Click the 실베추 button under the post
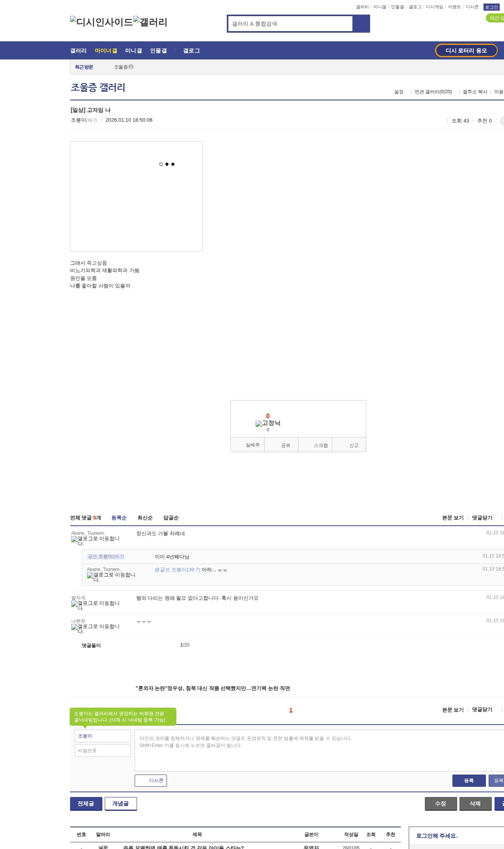The height and width of the screenshot is (849, 504). (x=252, y=445)
